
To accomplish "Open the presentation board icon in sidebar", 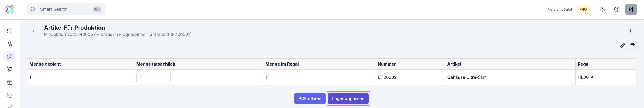I will (x=10, y=95).
